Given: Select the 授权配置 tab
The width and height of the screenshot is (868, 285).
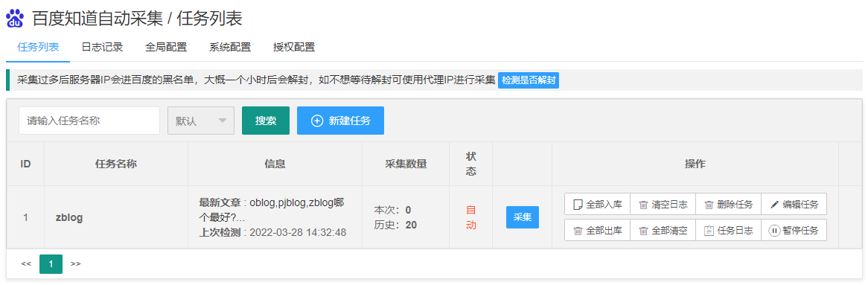Looking at the screenshot, I should (x=294, y=47).
